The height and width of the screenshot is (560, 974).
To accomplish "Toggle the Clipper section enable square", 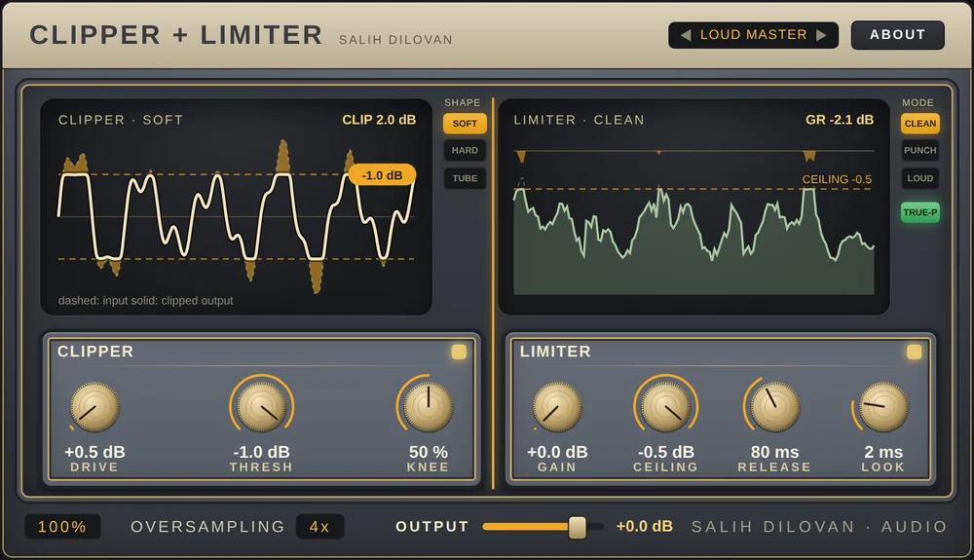I will point(459,352).
